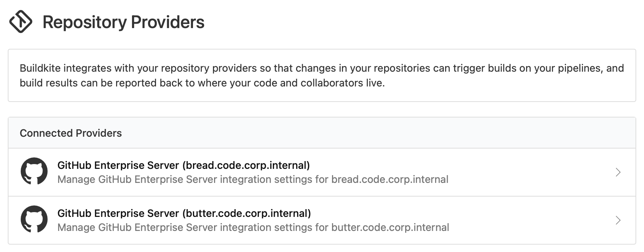Click butter.code.corp.internal hostname in the gray subtitle
The height and width of the screenshot is (252, 644).
point(390,228)
